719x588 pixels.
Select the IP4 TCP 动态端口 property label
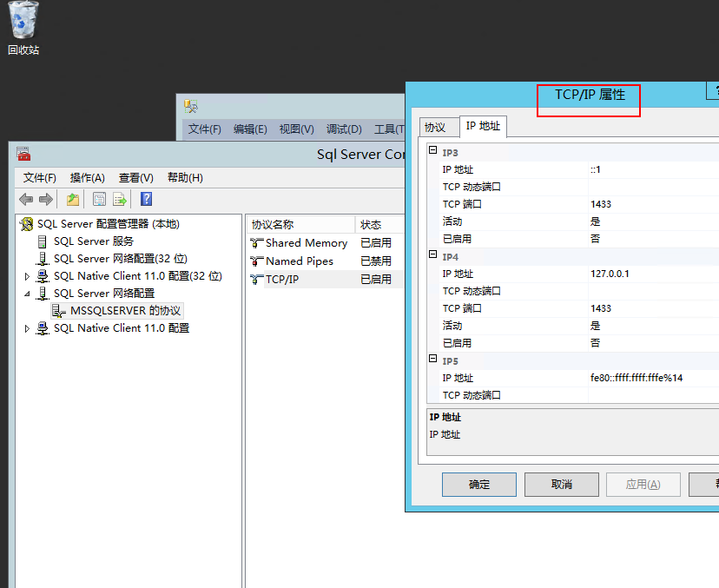472,291
